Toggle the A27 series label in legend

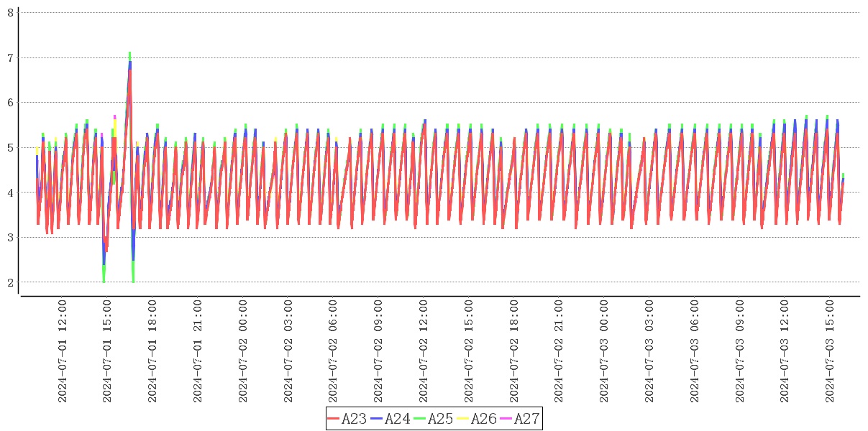526,419
